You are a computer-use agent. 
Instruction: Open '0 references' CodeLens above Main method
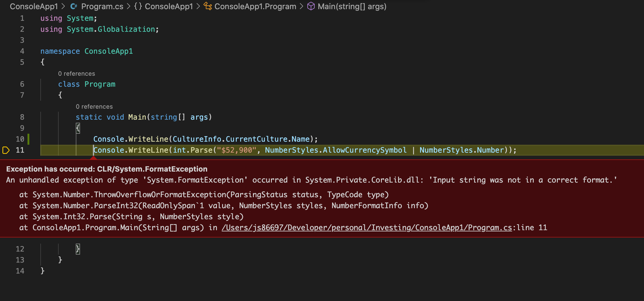[x=94, y=106]
